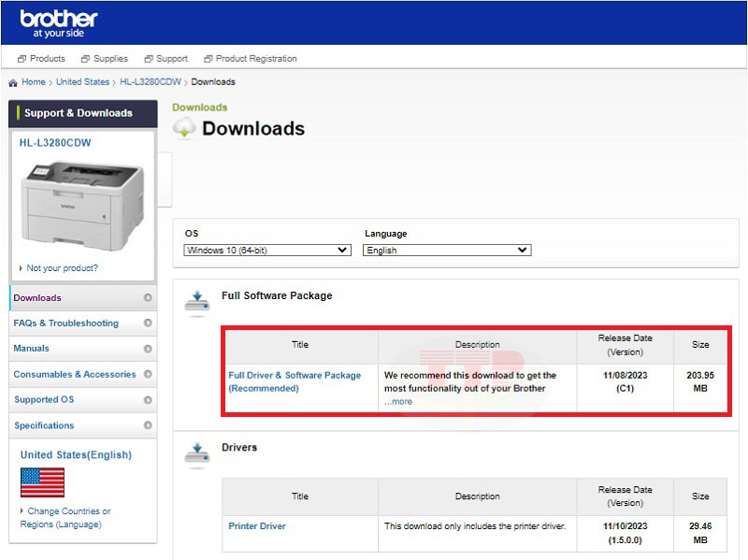Click the Full Software Package download icon
The image size is (748, 560).
click(197, 301)
